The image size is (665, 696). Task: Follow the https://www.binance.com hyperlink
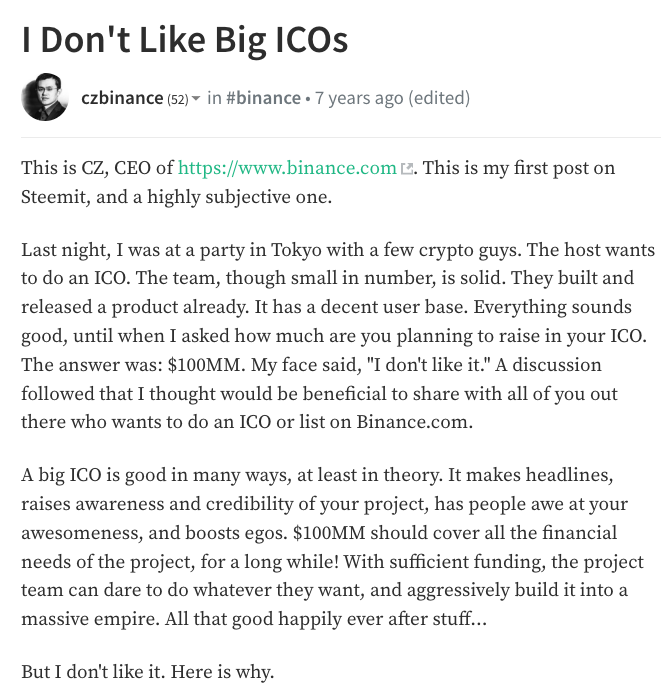287,168
